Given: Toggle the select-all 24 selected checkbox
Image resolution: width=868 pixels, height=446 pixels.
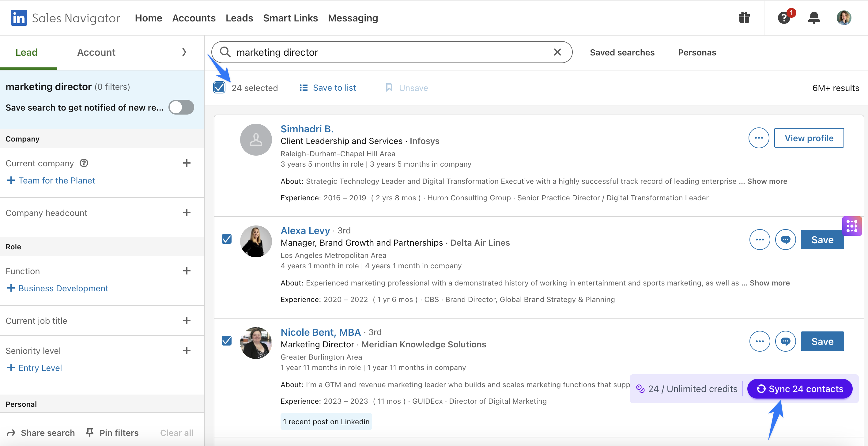Looking at the screenshot, I should coord(219,88).
